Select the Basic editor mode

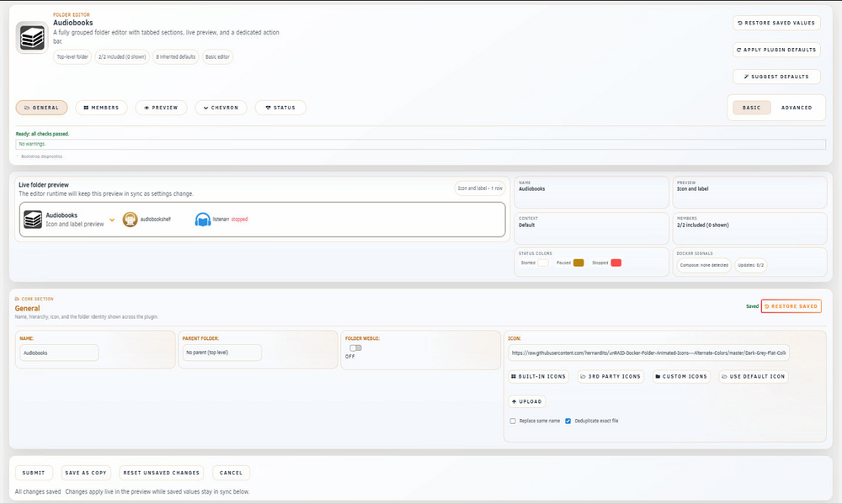pyautogui.click(x=751, y=108)
